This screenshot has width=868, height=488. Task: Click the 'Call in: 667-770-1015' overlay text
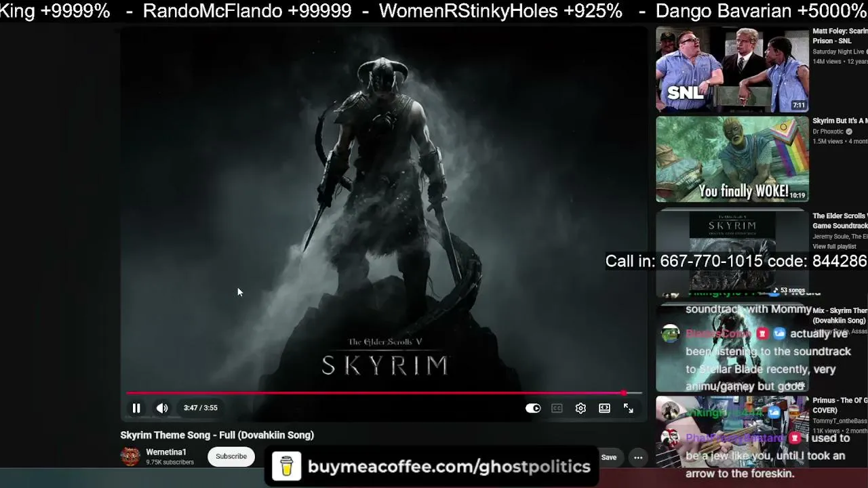pyautogui.click(x=736, y=262)
